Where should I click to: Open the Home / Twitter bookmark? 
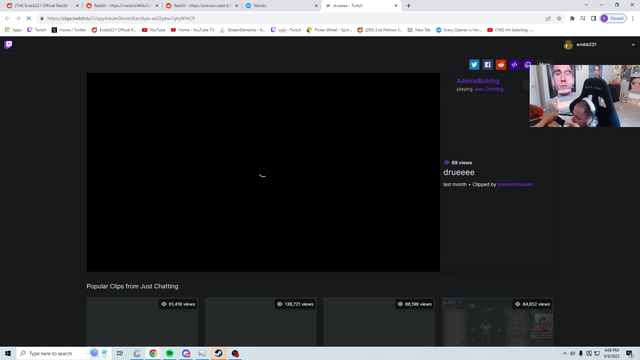click(69, 30)
